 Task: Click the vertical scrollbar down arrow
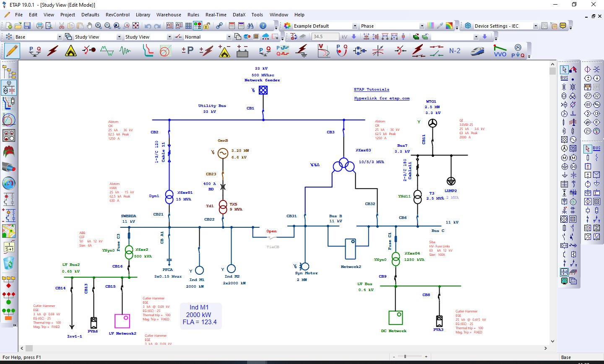coord(552,341)
